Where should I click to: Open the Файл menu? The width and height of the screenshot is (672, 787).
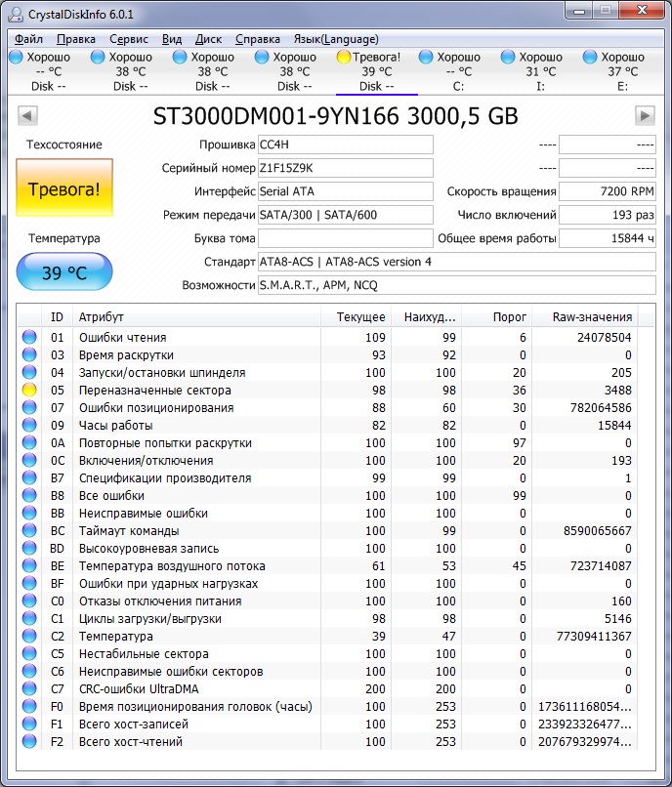[x=28, y=39]
